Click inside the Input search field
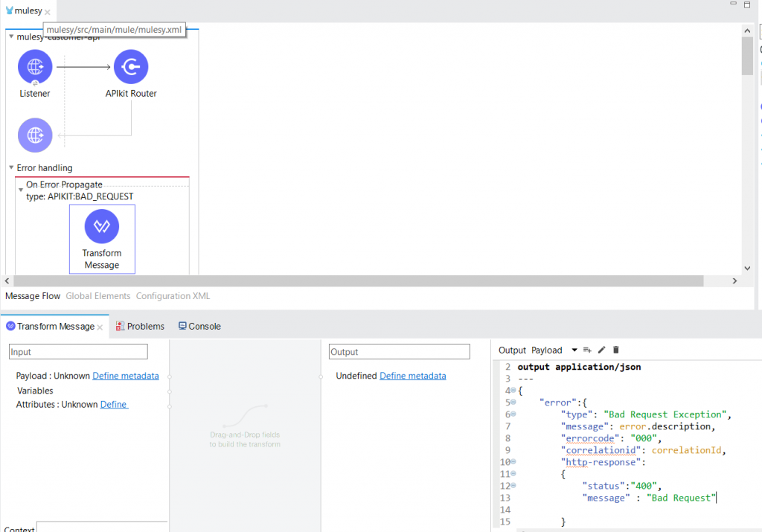 click(x=77, y=350)
